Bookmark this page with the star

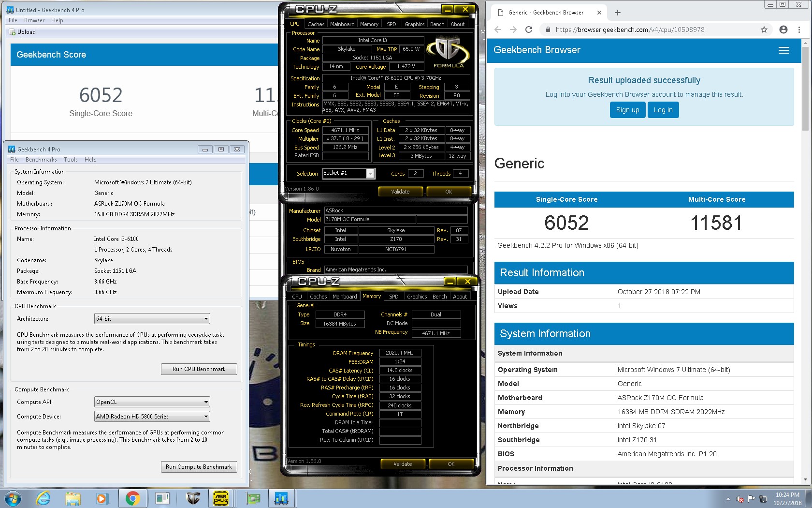(x=764, y=30)
